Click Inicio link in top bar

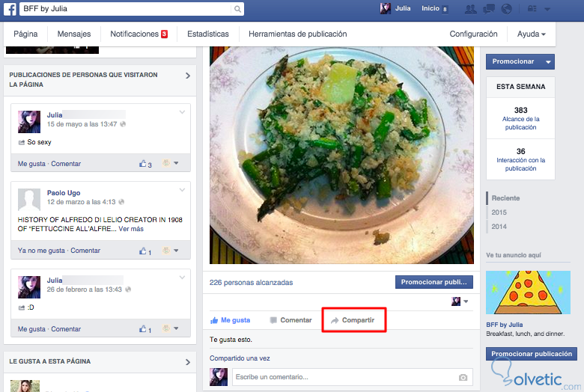click(431, 8)
